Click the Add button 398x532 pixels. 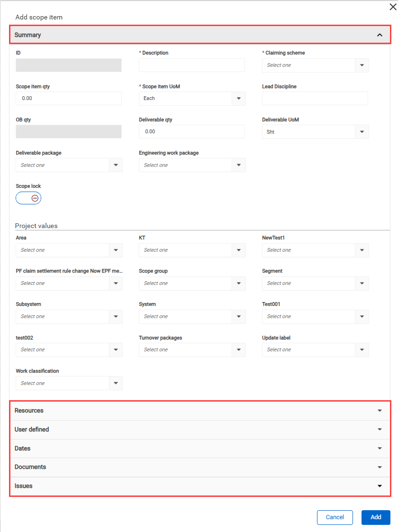click(376, 517)
